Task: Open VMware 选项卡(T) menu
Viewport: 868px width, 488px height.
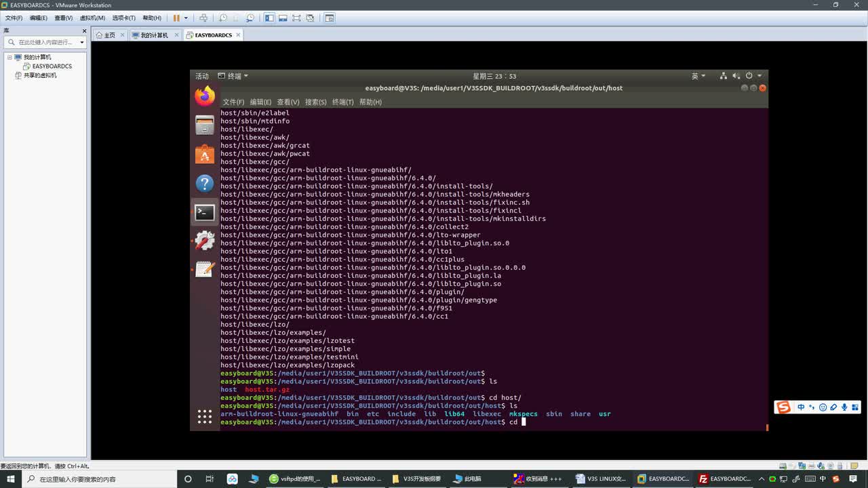Action: click(123, 18)
